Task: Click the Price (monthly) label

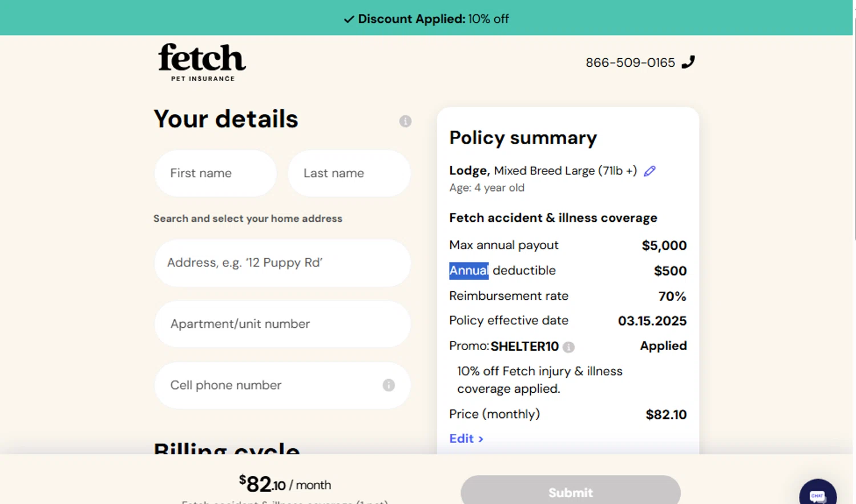Action: coord(494,414)
